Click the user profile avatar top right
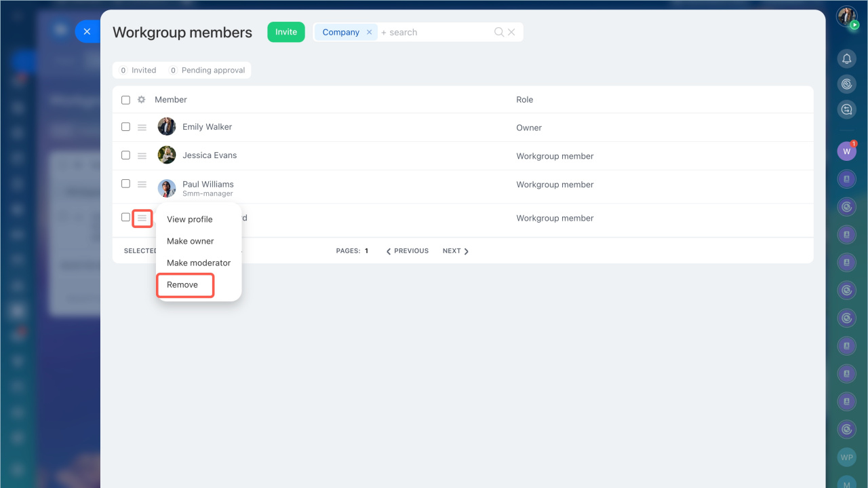This screenshot has width=868, height=488. coord(846,17)
